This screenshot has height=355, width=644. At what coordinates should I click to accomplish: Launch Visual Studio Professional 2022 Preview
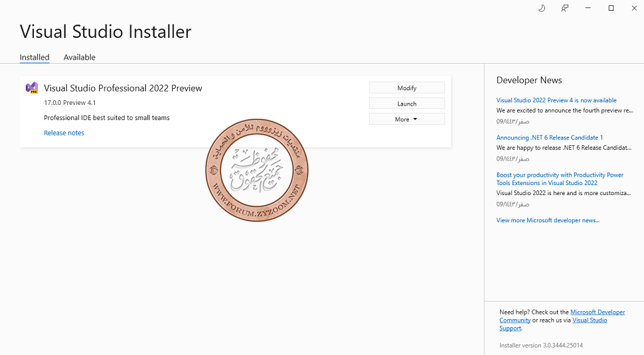click(406, 104)
